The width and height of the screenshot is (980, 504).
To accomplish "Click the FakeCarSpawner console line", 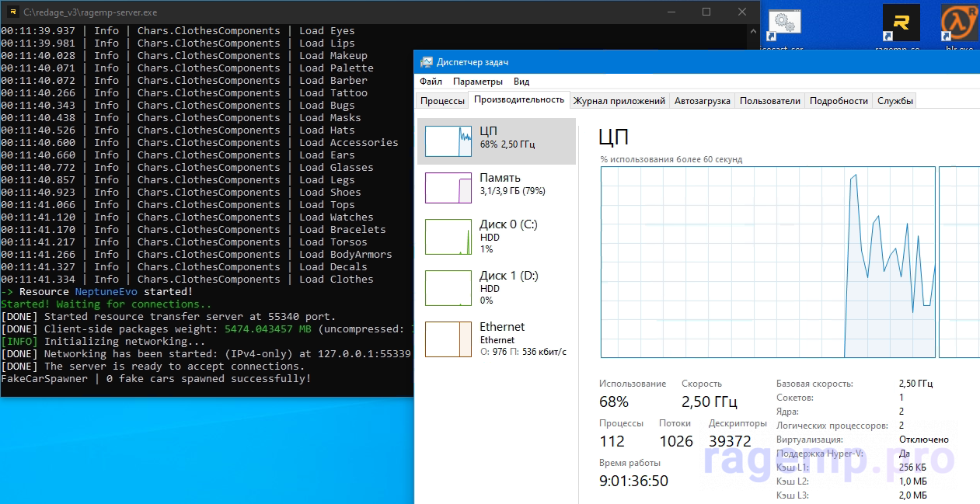I will point(156,378).
